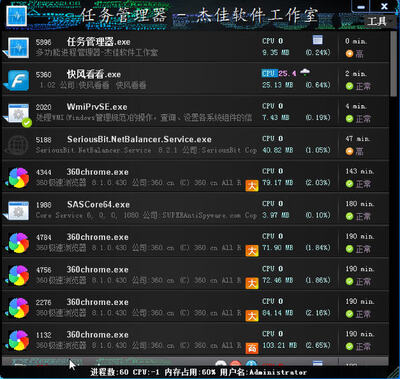The image size is (400, 379).
Task: Open the 工具 menu
Action: coord(377,21)
